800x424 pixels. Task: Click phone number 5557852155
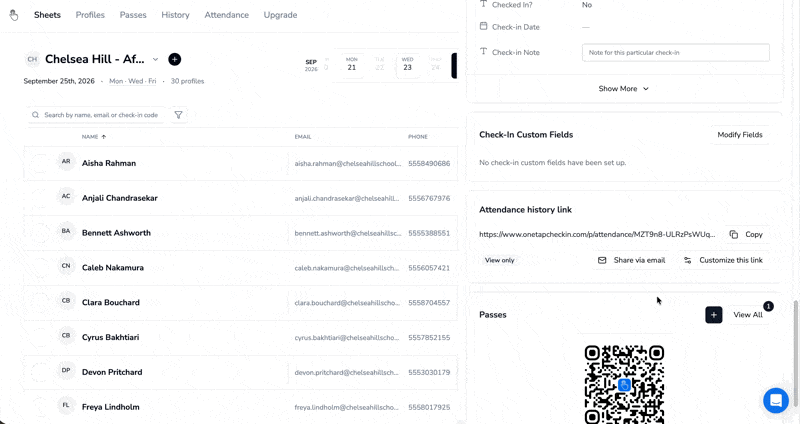pos(429,337)
